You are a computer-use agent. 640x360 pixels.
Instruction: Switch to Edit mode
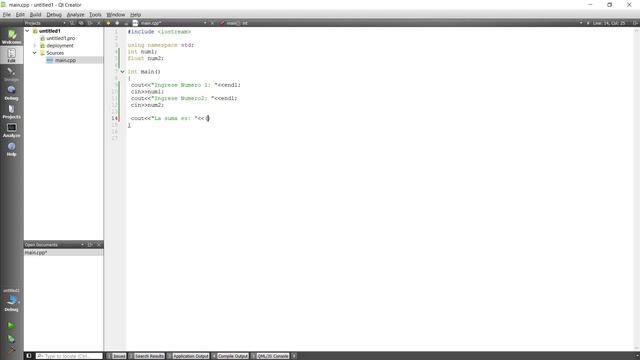coord(11,55)
